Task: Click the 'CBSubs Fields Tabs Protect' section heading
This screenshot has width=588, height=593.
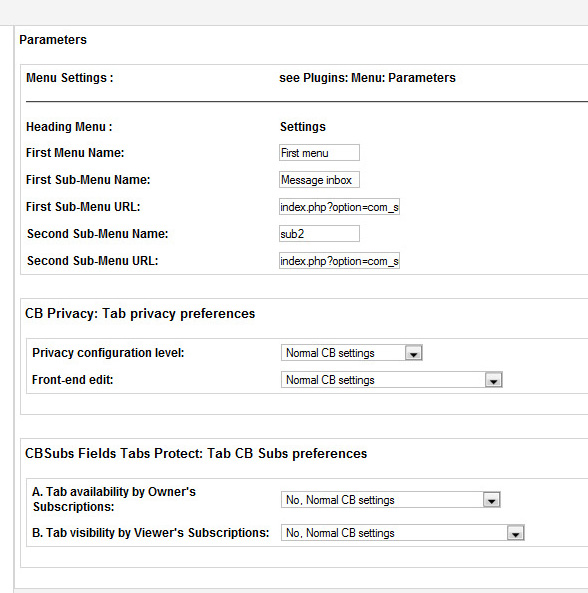Action: point(196,453)
